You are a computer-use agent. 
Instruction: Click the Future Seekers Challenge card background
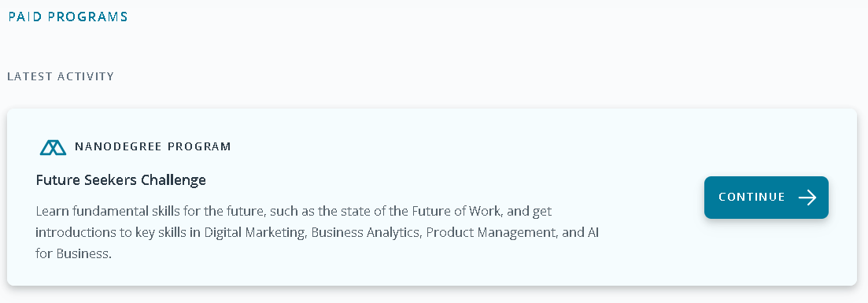432,198
